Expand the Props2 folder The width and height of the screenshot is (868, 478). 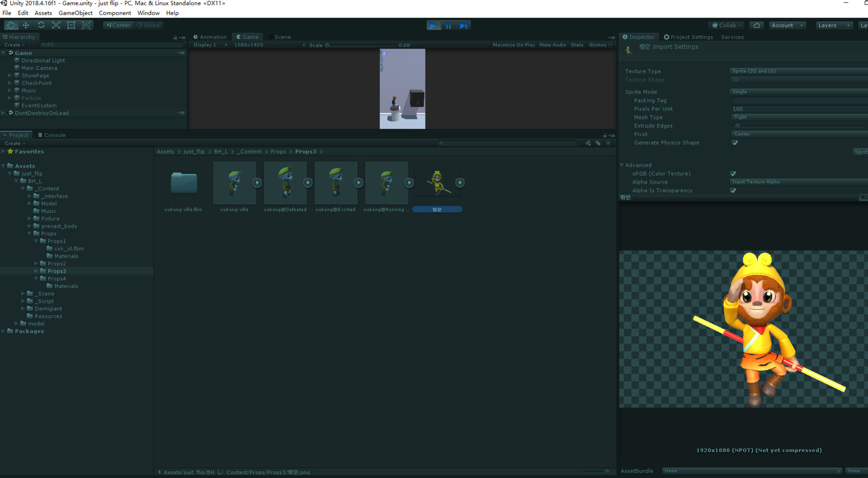(36, 264)
